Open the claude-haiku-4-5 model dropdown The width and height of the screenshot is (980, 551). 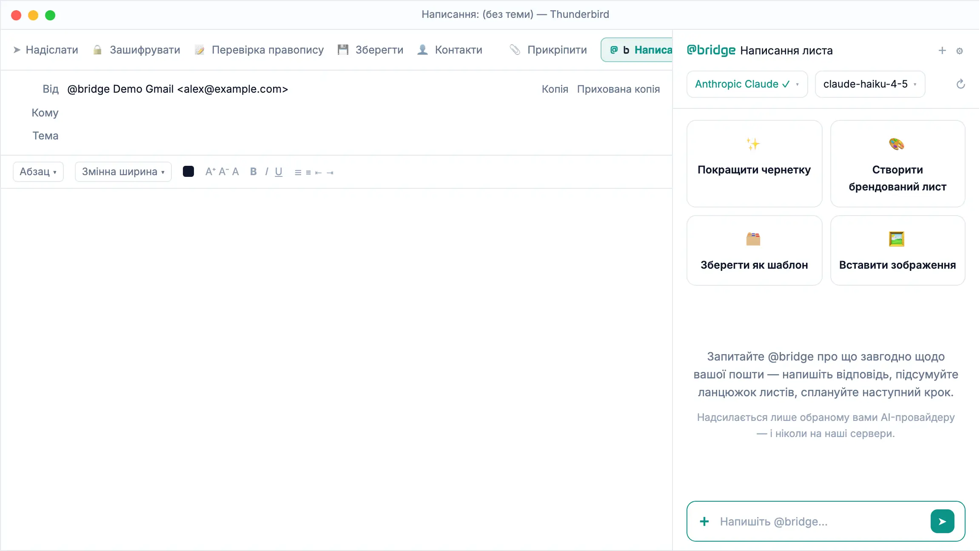coord(870,84)
